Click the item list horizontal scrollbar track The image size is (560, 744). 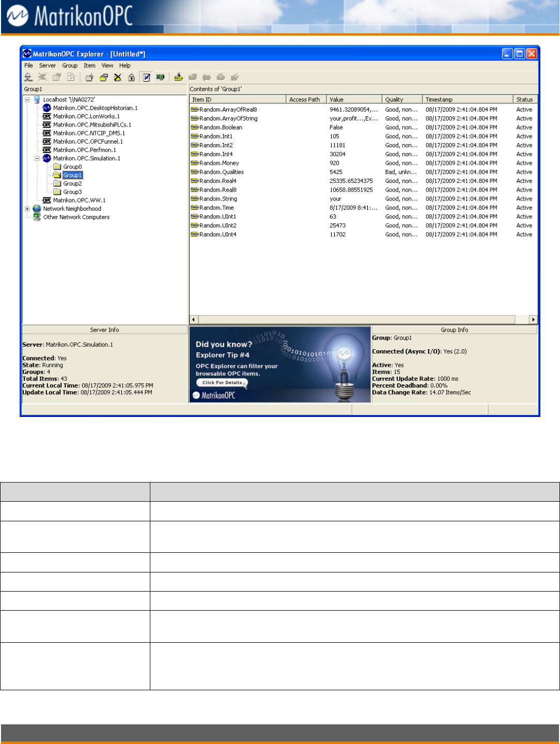(x=364, y=320)
